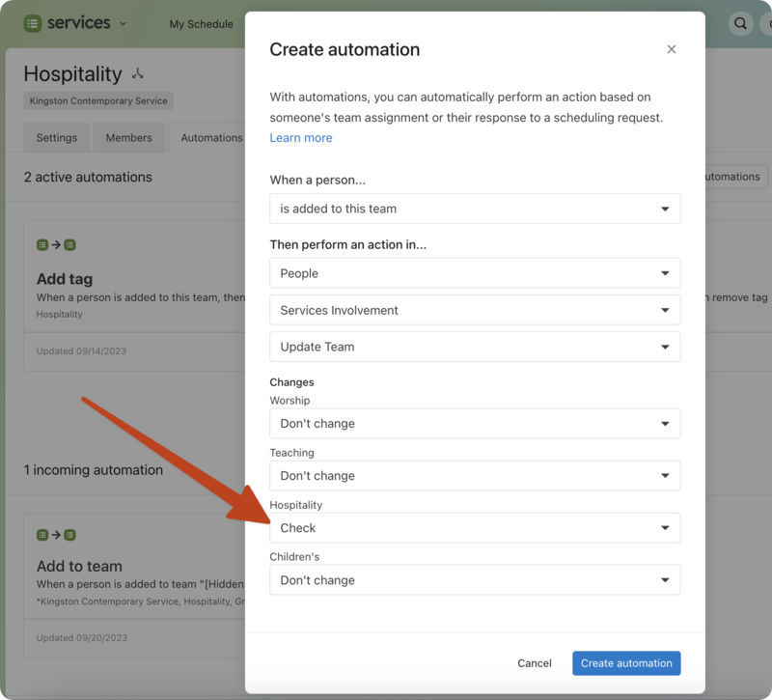The width and height of the screenshot is (772, 700).
Task: Expand the People product dropdown
Action: [474, 273]
